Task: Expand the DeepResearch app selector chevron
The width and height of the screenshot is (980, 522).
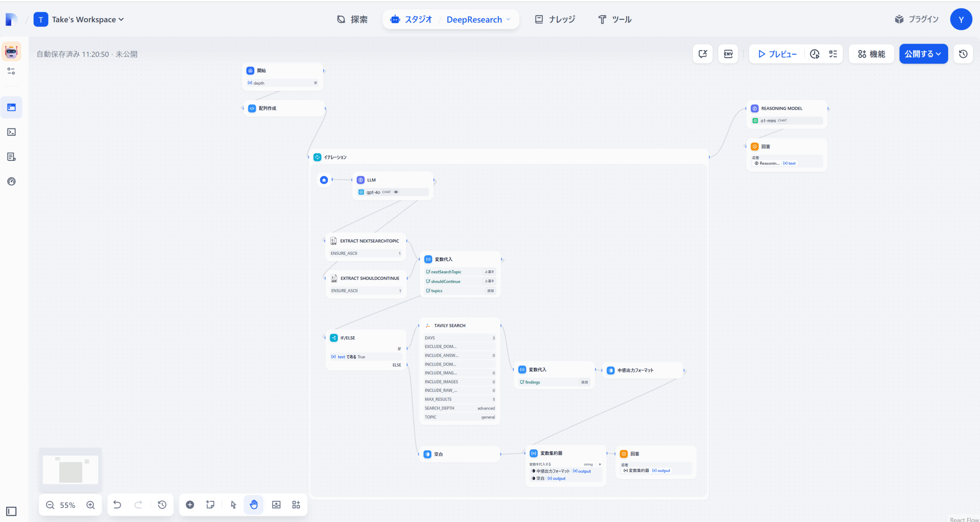Action: (x=508, y=20)
